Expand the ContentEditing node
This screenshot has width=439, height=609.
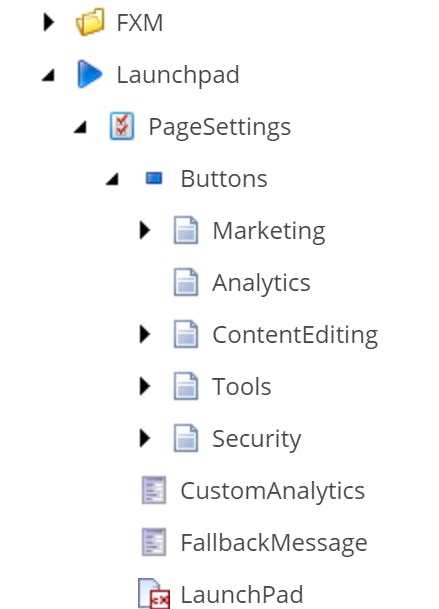pos(145,334)
